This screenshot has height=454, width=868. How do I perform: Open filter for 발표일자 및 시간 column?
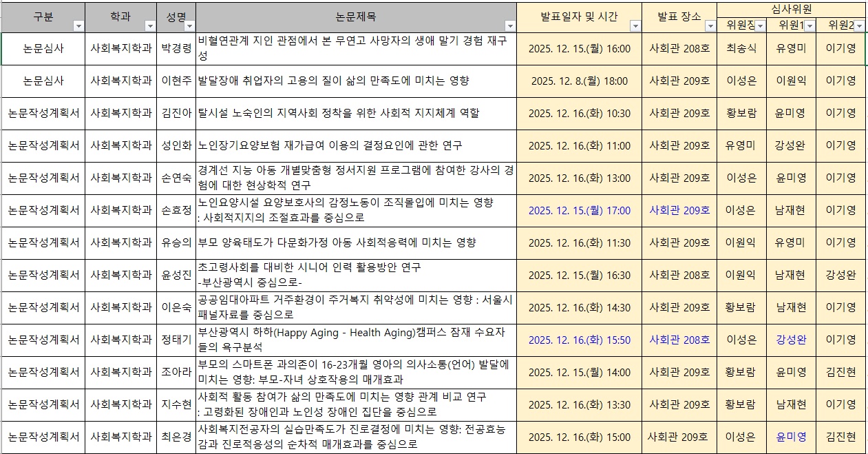[635, 25]
